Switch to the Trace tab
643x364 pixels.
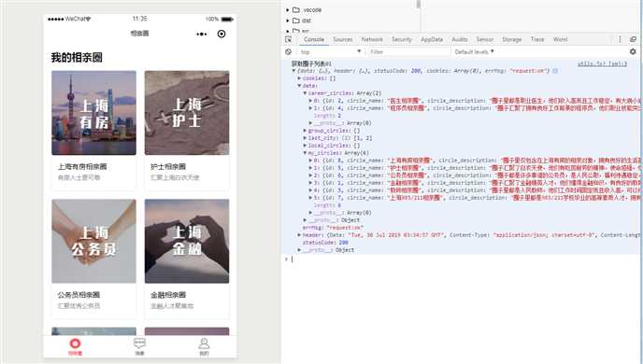click(x=537, y=39)
